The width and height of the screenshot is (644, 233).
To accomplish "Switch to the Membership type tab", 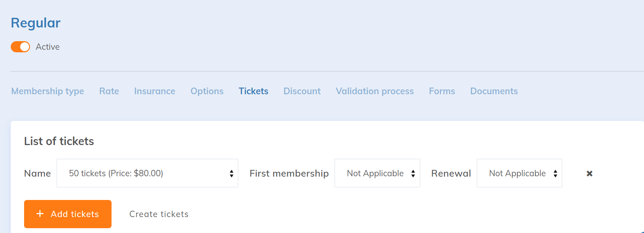I will pos(47,91).
